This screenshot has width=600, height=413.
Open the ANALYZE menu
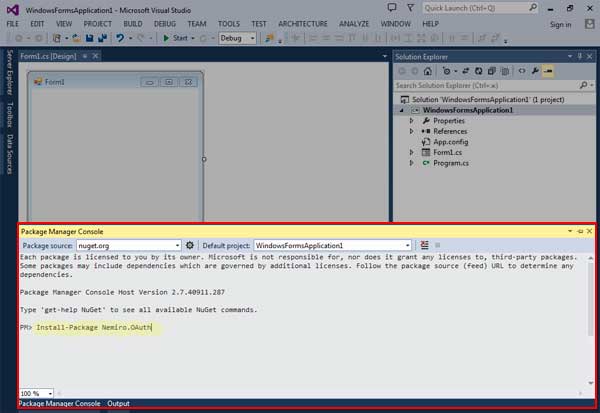coord(354,24)
